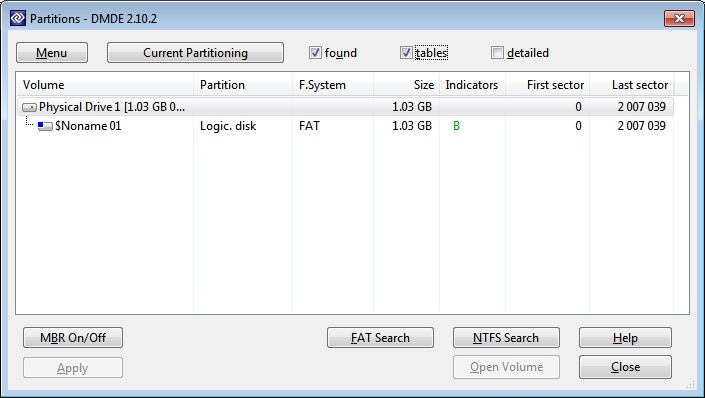
Task: Click the First sector column header
Action: (547, 85)
